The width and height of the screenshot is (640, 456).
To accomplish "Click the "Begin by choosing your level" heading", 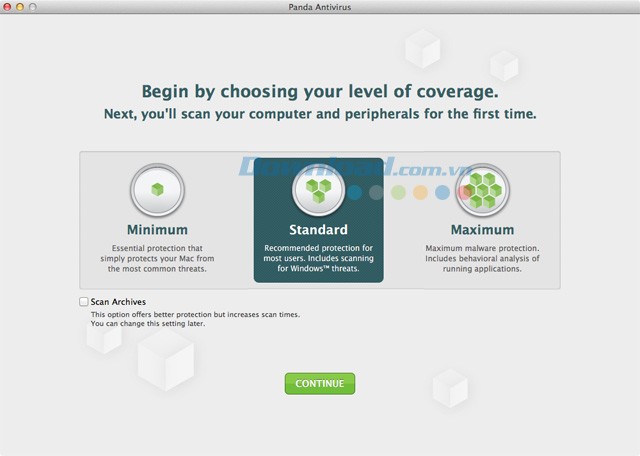I will (x=320, y=90).
